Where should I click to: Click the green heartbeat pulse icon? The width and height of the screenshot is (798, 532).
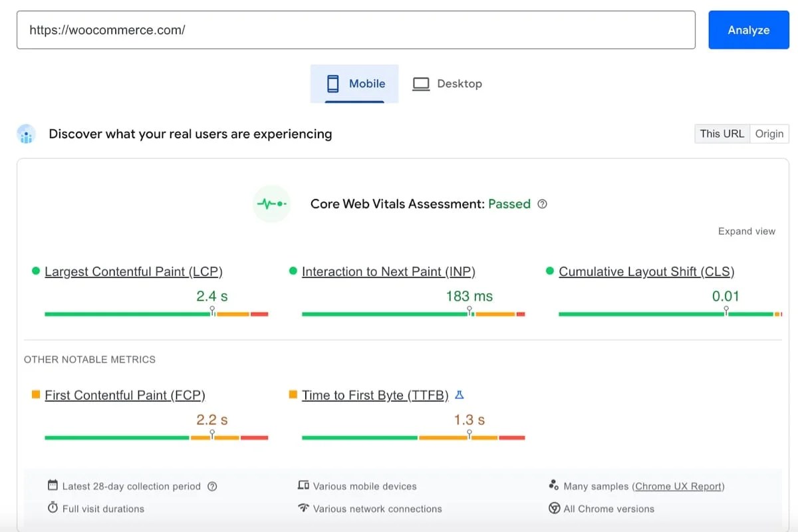pyautogui.click(x=271, y=203)
